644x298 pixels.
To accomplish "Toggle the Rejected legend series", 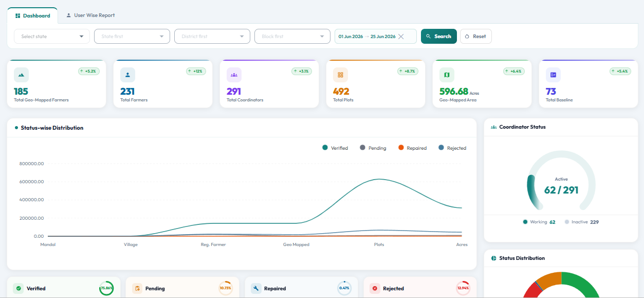I will (x=452, y=148).
